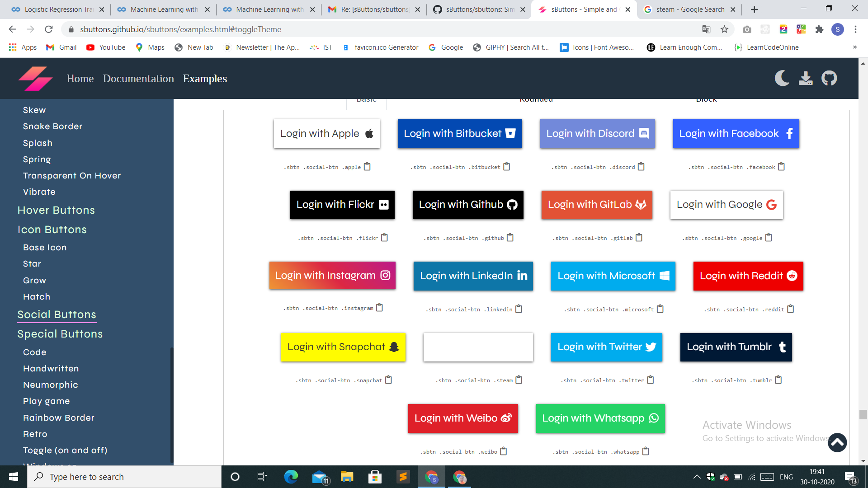Select Social Buttons in sidebar

57,314
